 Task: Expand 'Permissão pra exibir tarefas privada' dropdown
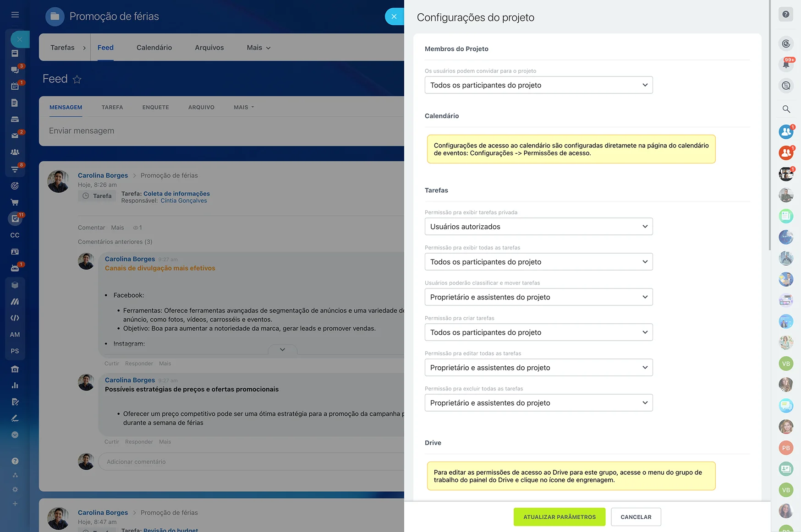click(x=538, y=227)
